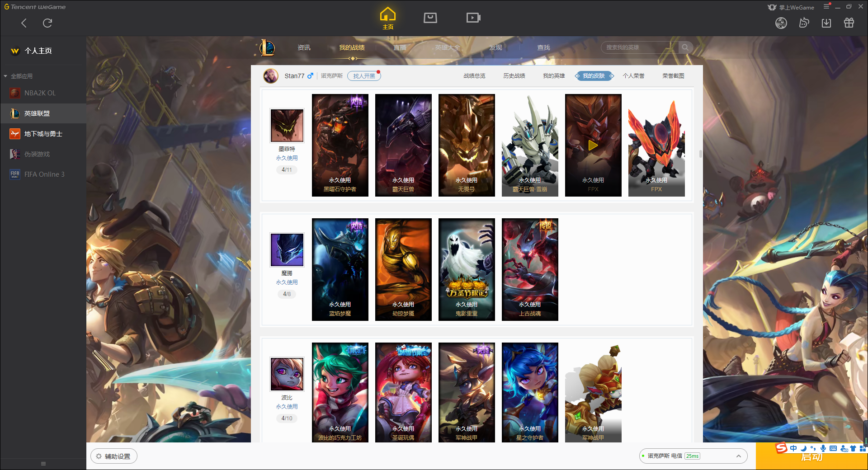Open the 圣诞玩偶 skin card
This screenshot has width=868, height=470.
click(x=403, y=392)
